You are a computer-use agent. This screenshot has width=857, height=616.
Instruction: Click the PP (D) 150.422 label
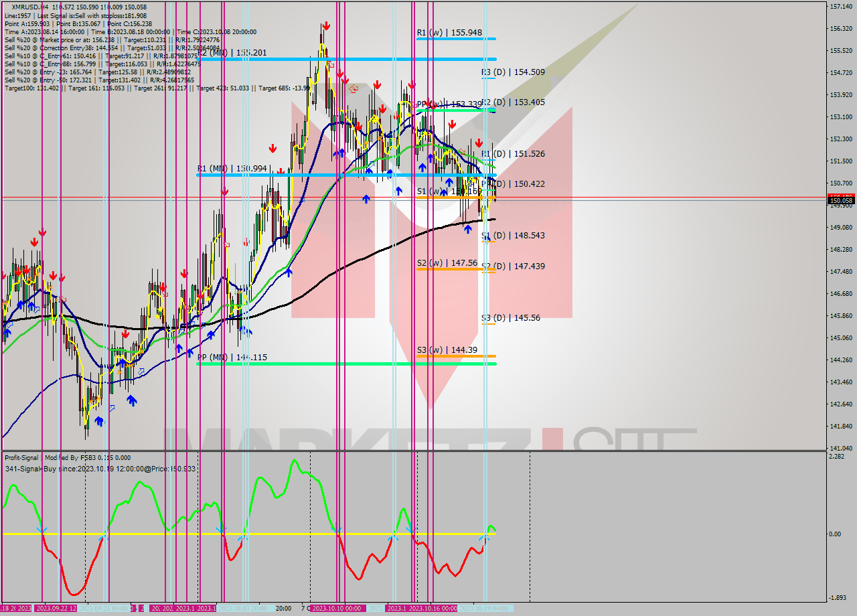tap(513, 183)
